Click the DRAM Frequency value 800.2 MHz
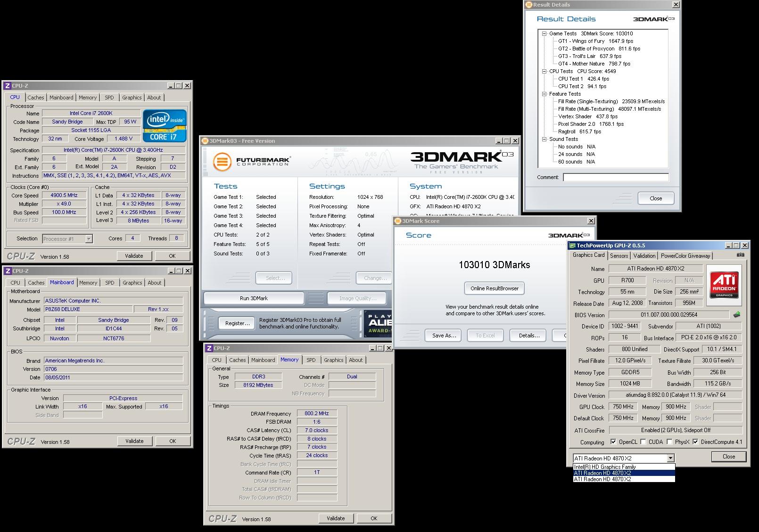The width and height of the screenshot is (759, 532). [x=317, y=413]
